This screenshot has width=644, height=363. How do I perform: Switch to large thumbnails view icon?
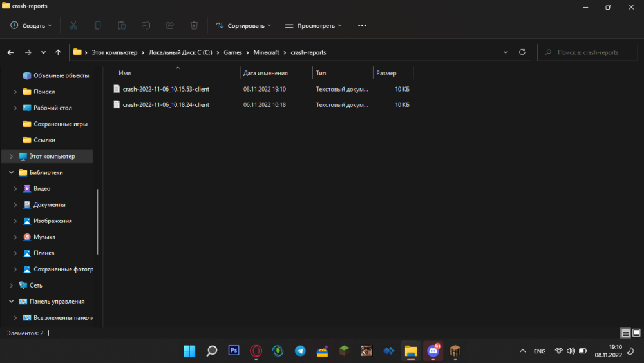[636, 333]
